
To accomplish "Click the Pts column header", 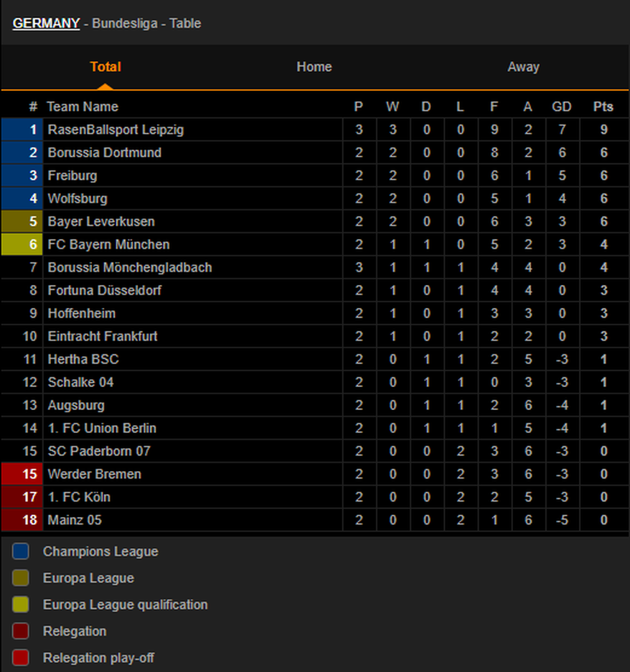I will [x=603, y=107].
